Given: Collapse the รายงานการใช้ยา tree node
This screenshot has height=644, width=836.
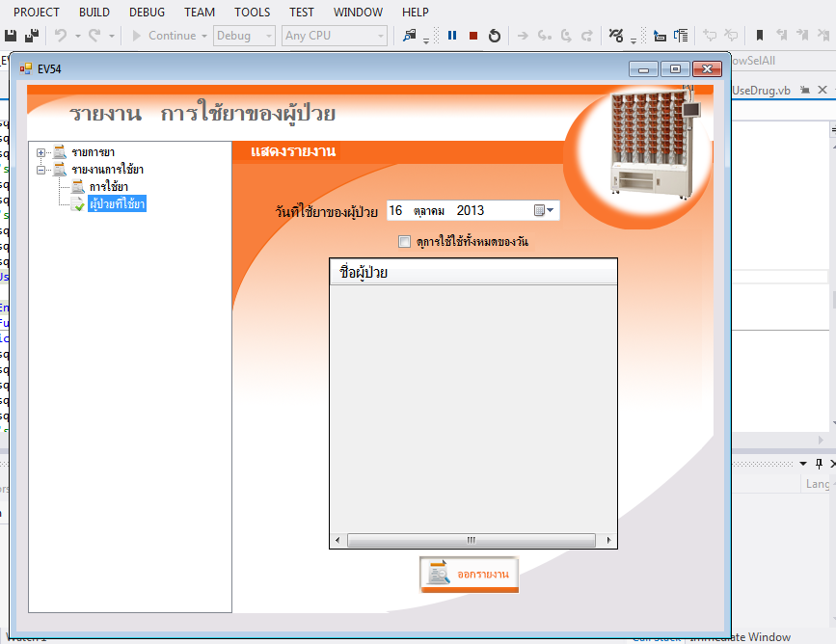Looking at the screenshot, I should [x=40, y=170].
